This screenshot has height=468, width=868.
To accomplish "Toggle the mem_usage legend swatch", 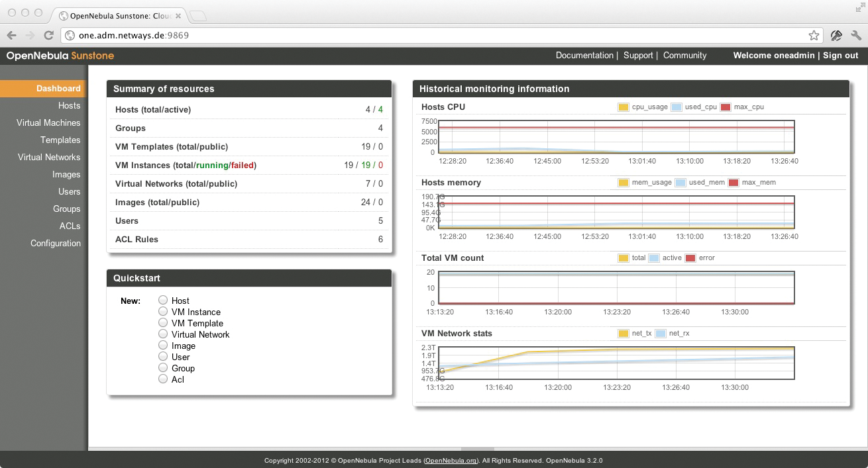I will pyautogui.click(x=624, y=182).
